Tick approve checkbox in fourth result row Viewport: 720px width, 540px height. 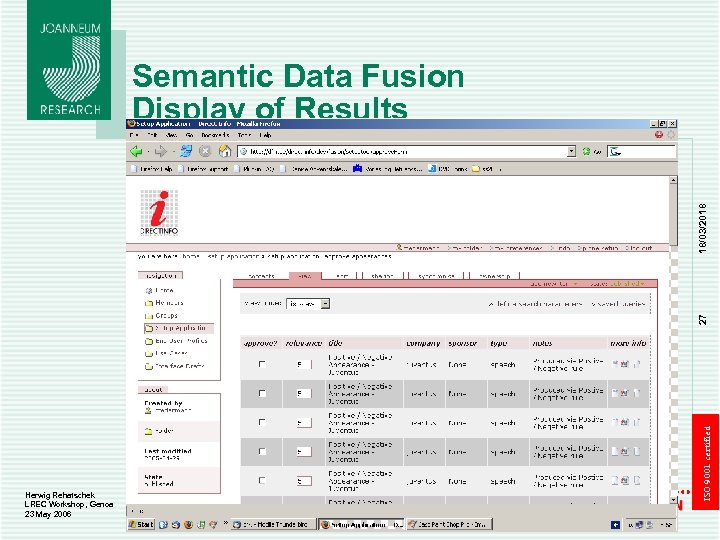(262, 451)
